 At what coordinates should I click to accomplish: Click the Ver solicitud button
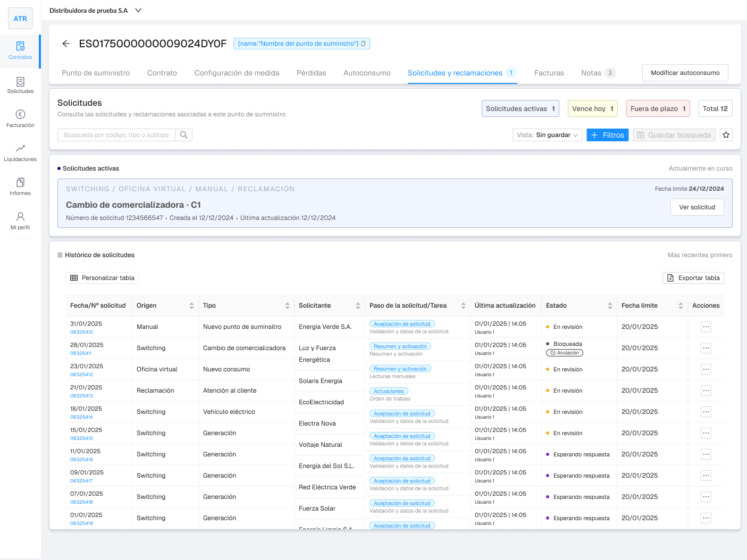[696, 207]
